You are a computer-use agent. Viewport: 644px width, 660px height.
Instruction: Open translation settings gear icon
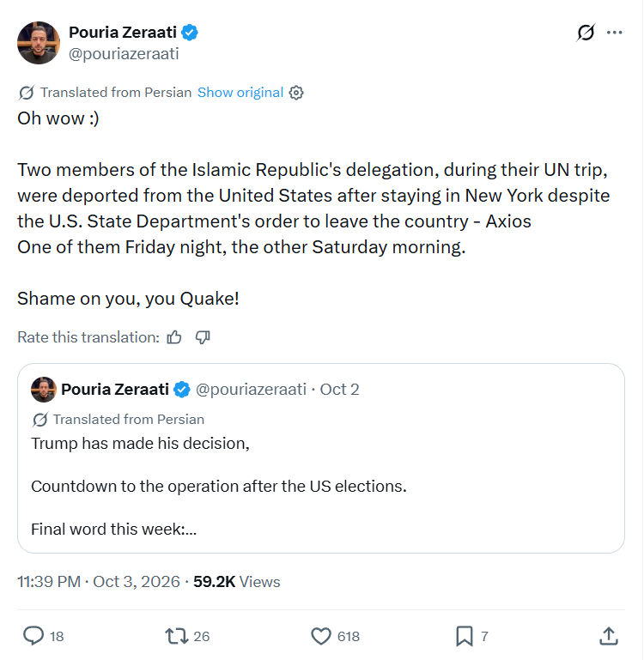click(296, 93)
